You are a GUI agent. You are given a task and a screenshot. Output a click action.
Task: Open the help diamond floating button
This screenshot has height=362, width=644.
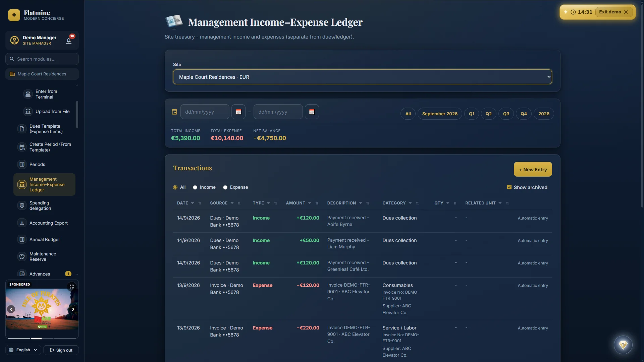623,345
